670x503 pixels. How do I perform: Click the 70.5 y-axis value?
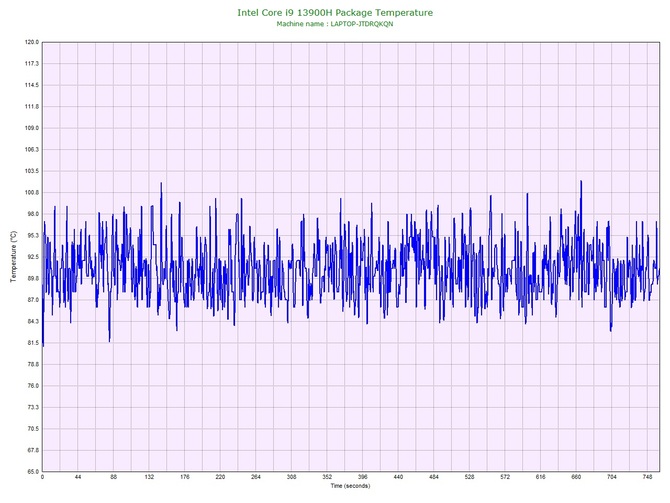[33, 429]
